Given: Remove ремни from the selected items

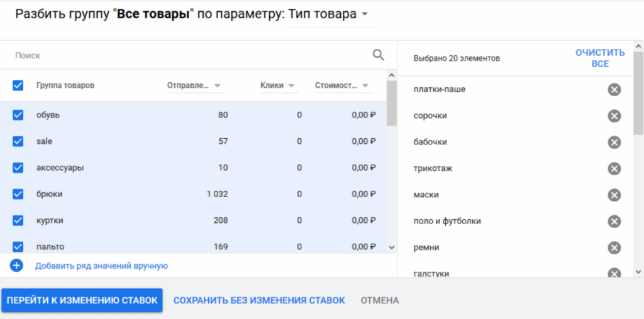Looking at the screenshot, I should click(x=614, y=248).
